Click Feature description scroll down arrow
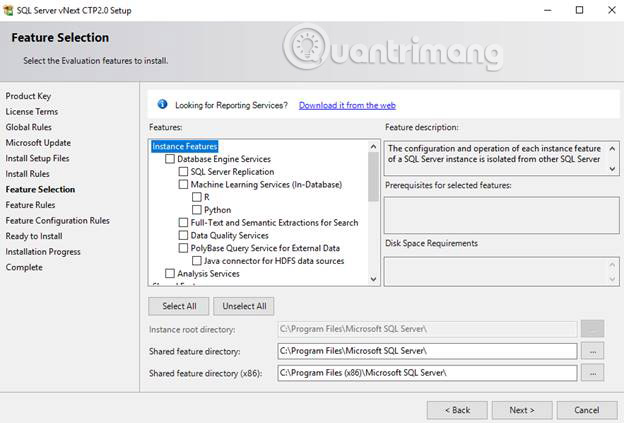Image resolution: width=624 pixels, height=423 pixels. coord(612,169)
